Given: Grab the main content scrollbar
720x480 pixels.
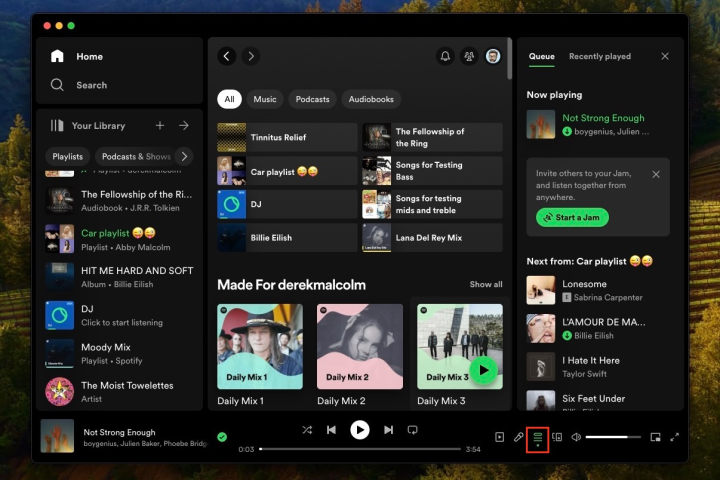Looking at the screenshot, I should point(509,59).
